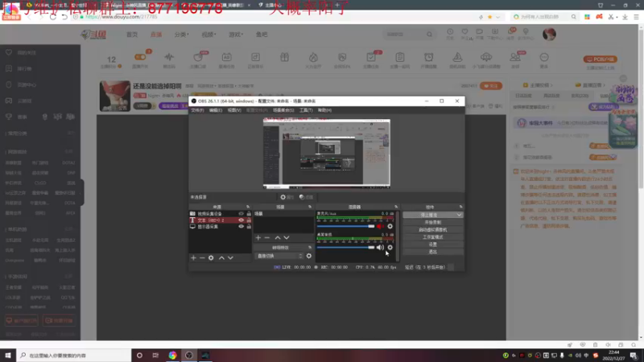Open dropdown arrow on 停止推流 button
Image resolution: width=644 pixels, height=362 pixels.
459,215
